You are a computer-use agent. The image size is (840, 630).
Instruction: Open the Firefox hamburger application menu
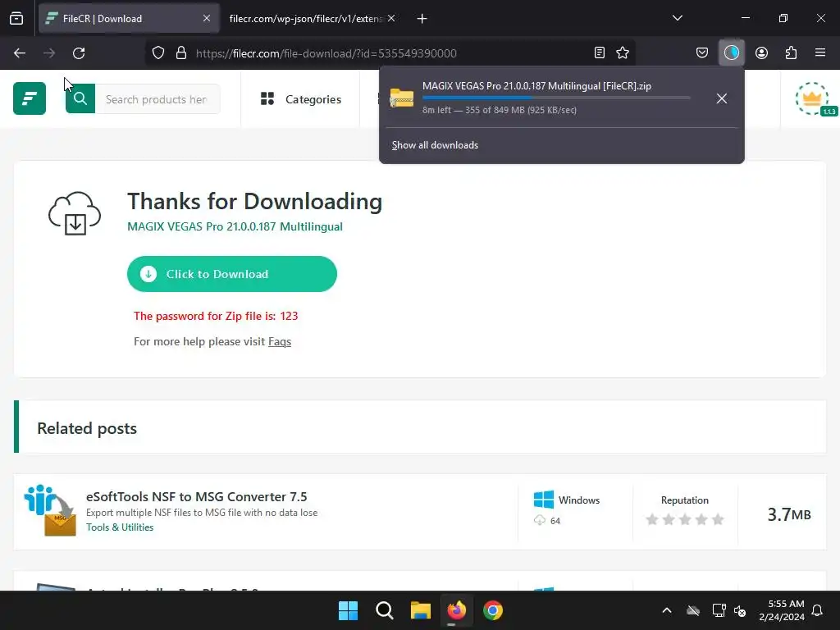(x=820, y=52)
